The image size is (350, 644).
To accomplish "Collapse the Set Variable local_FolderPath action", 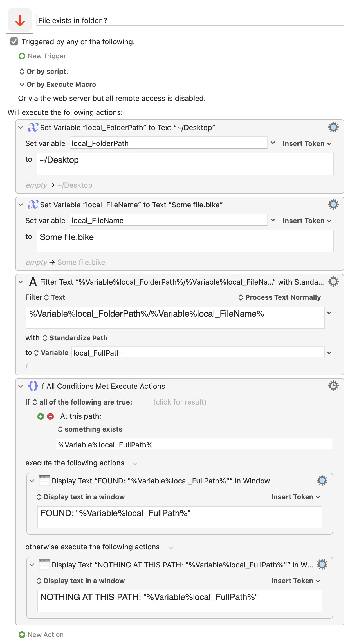I will (x=21, y=128).
